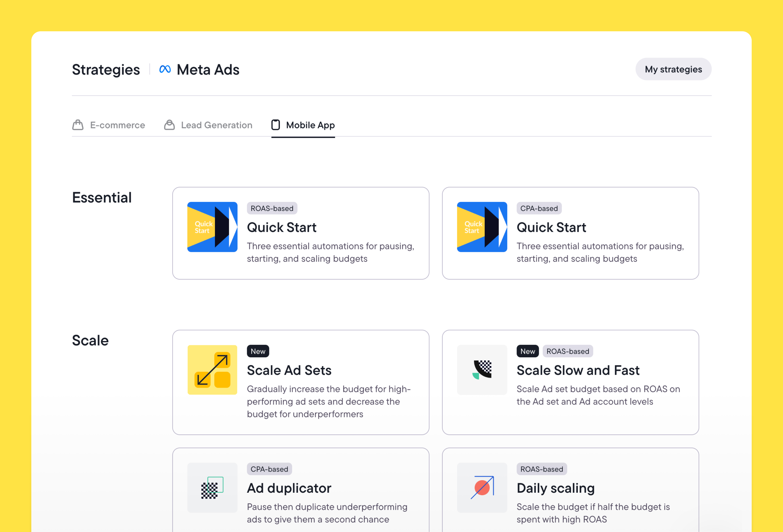Click the New badge on Scale Ad Sets

tap(258, 351)
